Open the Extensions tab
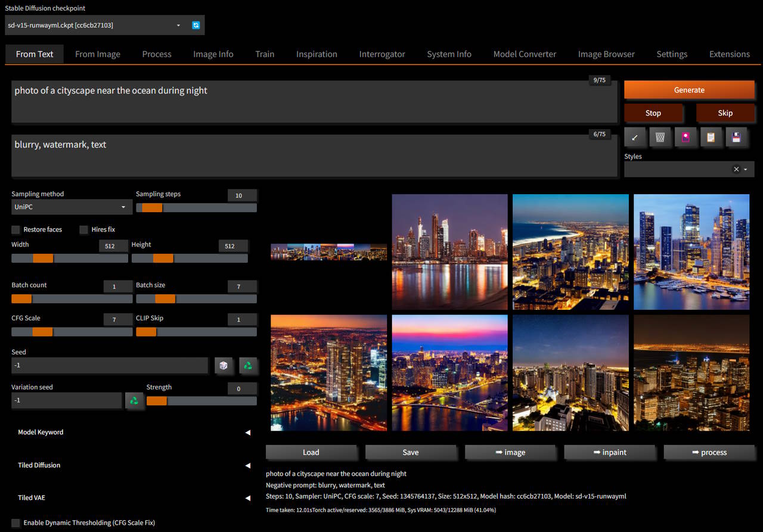 tap(730, 54)
